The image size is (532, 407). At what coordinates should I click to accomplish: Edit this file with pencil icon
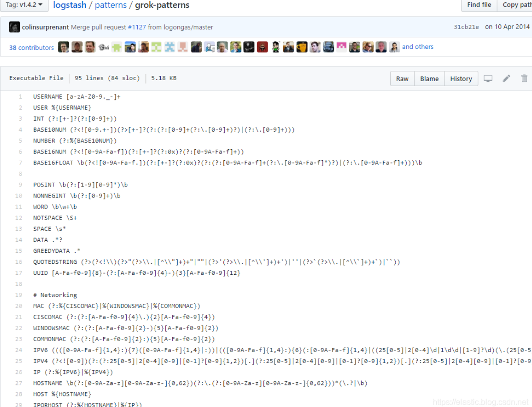(506, 79)
